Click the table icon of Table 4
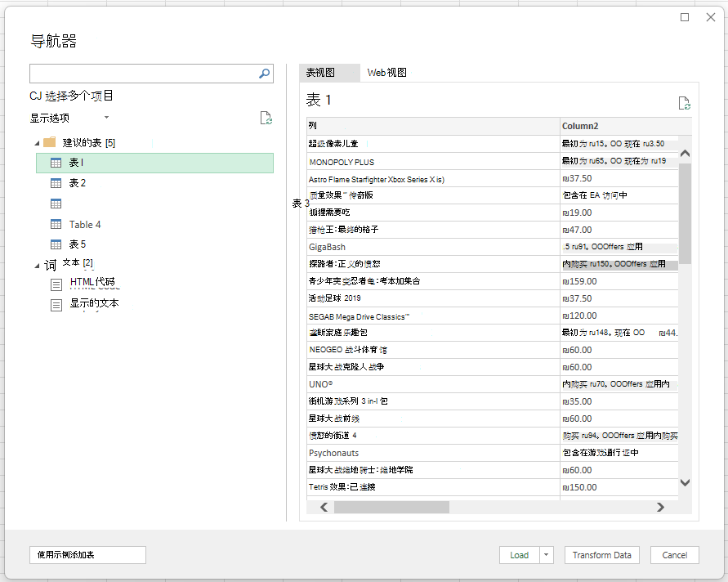This screenshot has height=582, width=728. [56, 224]
